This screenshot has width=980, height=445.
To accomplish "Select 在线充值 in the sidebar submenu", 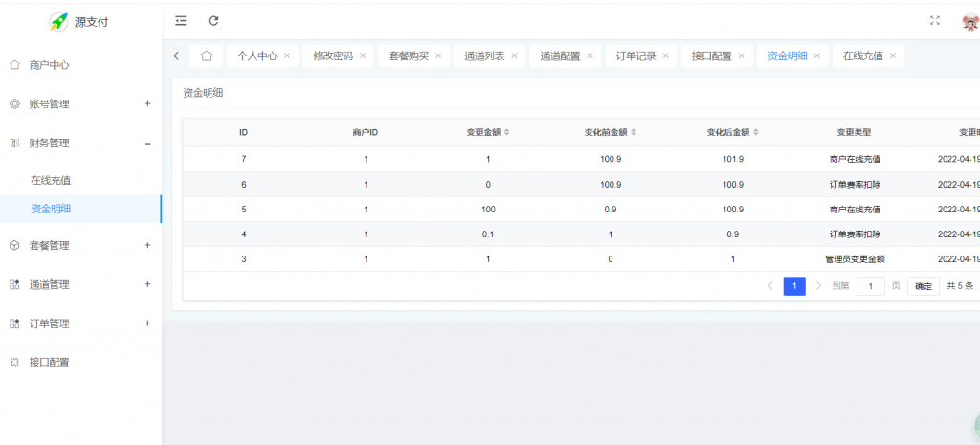I will [x=51, y=180].
